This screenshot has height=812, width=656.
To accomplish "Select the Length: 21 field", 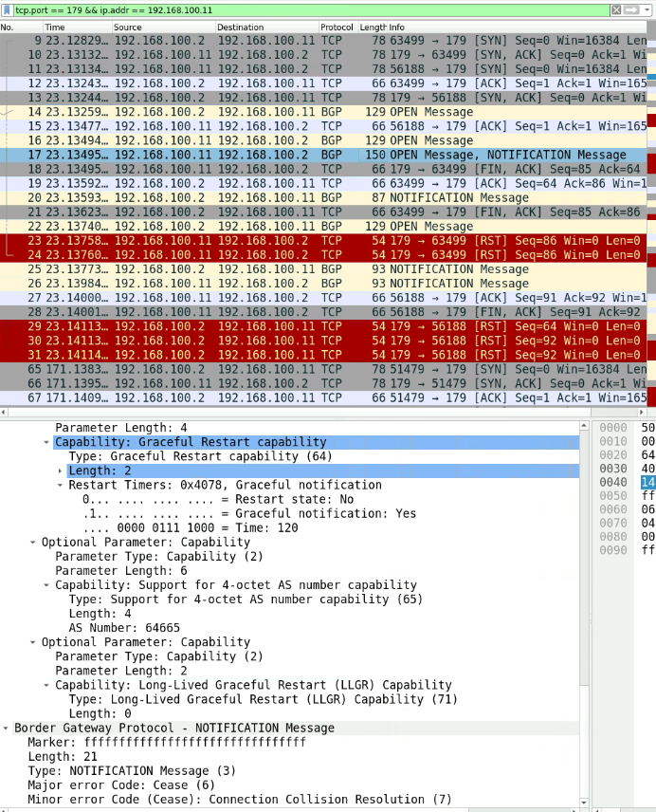I will coord(62,757).
